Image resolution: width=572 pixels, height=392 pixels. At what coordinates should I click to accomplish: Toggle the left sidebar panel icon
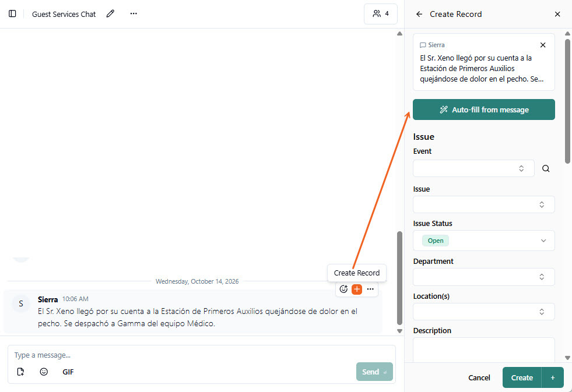pos(12,14)
